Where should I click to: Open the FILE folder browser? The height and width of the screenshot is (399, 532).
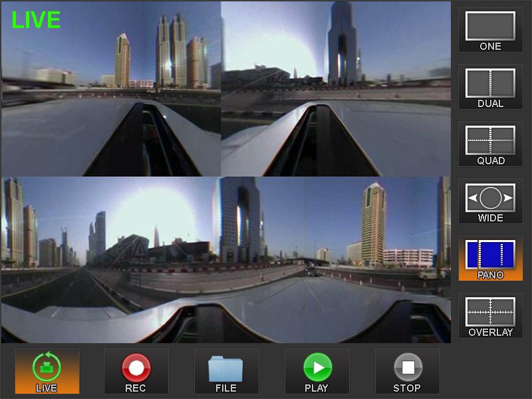coord(226,372)
